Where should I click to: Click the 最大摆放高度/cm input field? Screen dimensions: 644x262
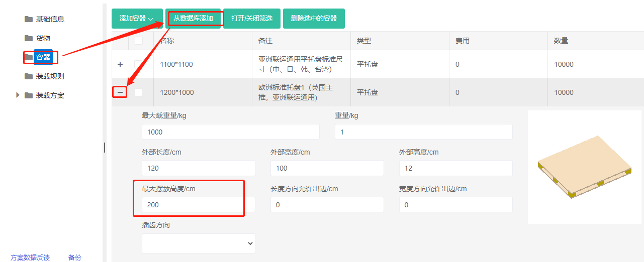click(199, 205)
